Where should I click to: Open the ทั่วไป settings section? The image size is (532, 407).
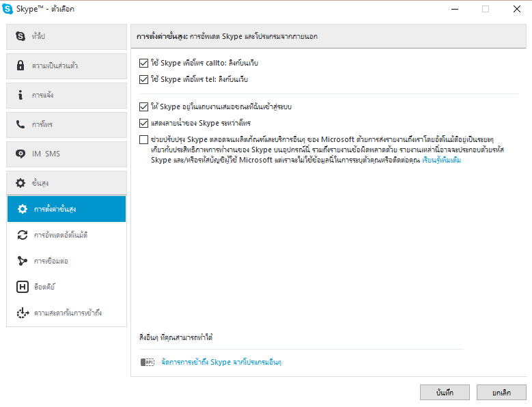pyautogui.click(x=66, y=37)
